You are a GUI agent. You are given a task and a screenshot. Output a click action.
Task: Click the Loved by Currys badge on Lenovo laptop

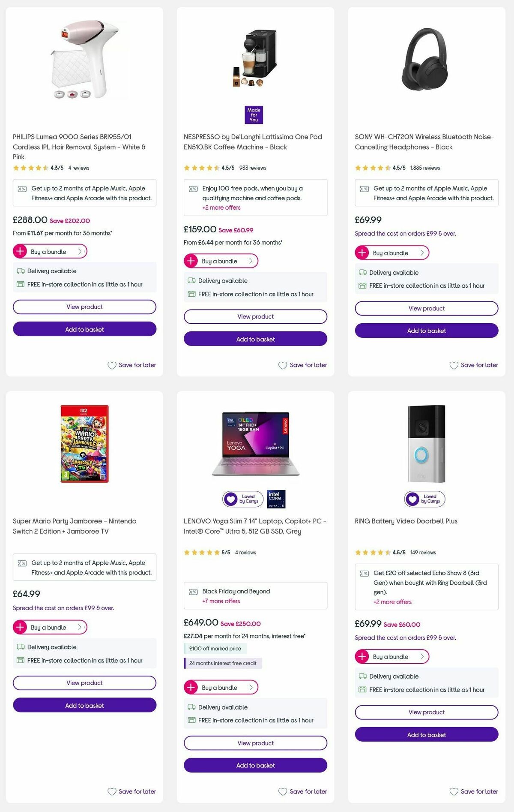(x=243, y=499)
